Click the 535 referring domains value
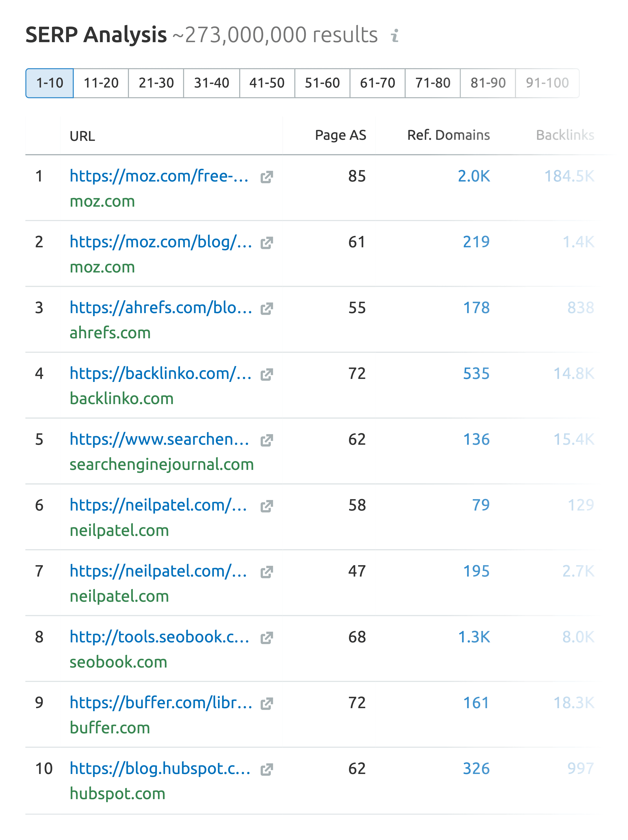The height and width of the screenshot is (840, 628). [476, 374]
